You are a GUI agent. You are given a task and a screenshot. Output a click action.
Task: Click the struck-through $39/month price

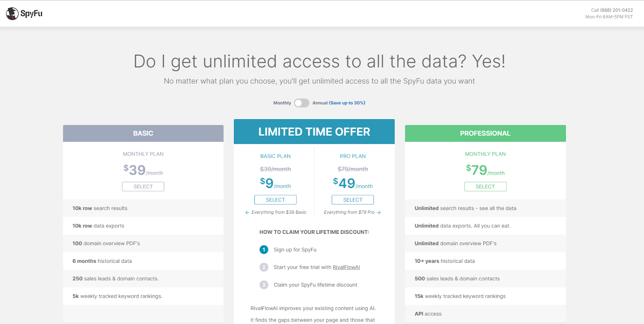pos(275,169)
